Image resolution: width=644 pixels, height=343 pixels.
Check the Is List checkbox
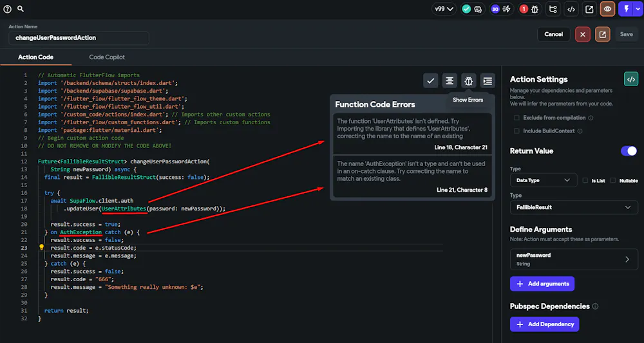pyautogui.click(x=585, y=180)
